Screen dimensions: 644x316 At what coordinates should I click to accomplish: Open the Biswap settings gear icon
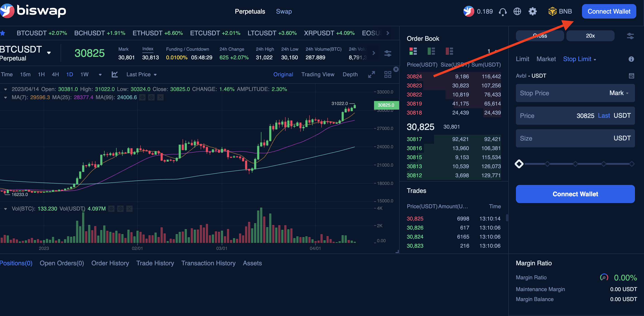[x=532, y=11]
